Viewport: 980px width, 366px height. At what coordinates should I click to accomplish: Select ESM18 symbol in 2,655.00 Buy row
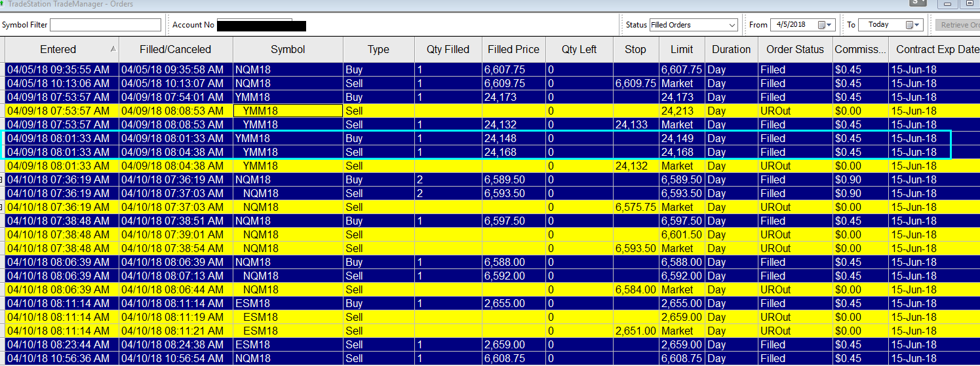pyautogui.click(x=288, y=303)
